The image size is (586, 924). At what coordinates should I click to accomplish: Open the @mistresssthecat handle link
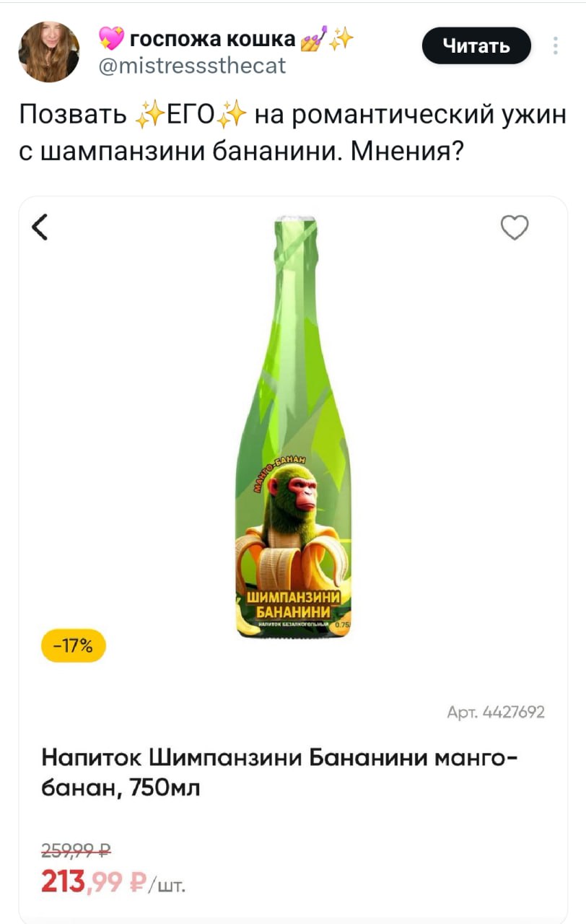point(192,66)
